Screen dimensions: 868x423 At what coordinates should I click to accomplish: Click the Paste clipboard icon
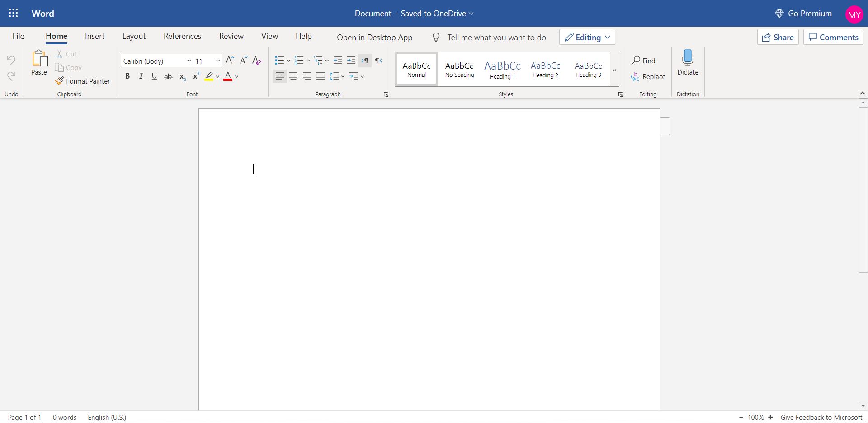point(39,58)
